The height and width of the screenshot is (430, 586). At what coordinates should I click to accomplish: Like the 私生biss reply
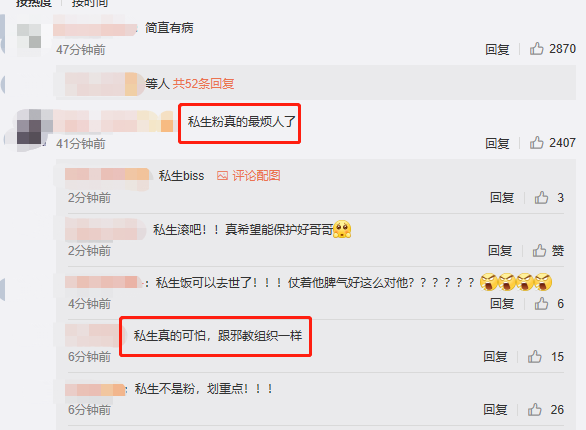[x=541, y=198]
